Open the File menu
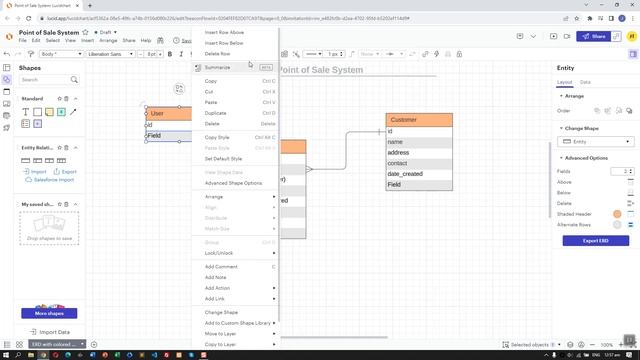The width and height of the screenshot is (640, 360). click(22, 40)
